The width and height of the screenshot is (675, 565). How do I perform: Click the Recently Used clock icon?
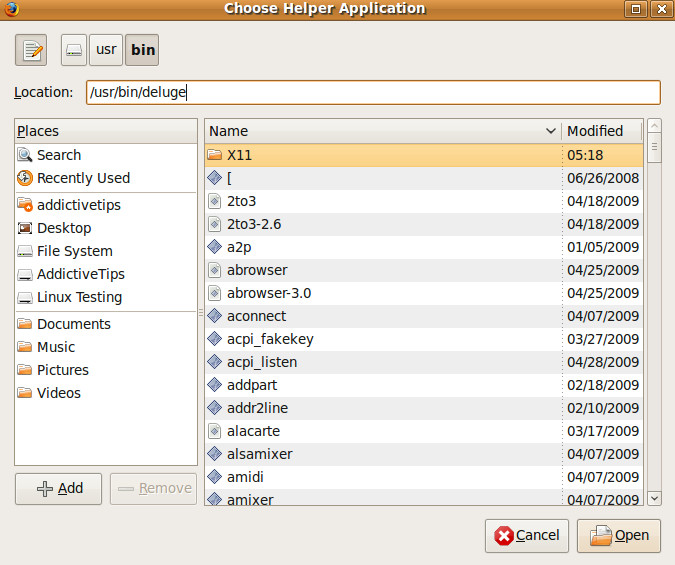[x=25, y=178]
